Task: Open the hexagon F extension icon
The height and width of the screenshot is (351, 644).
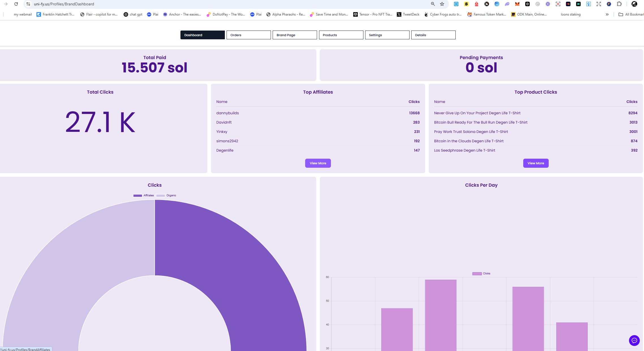Action: pos(609,4)
